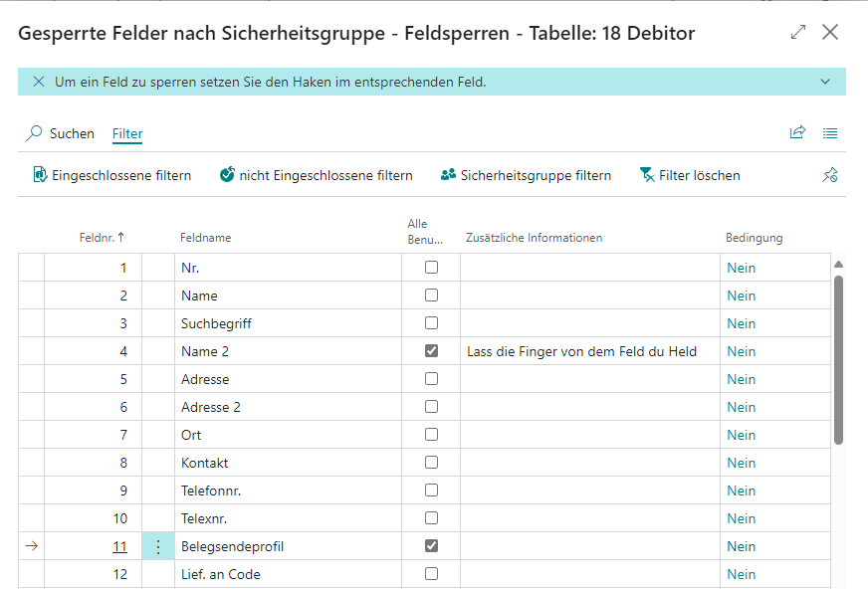This screenshot has width=868, height=589.
Task: Expand the notification bar chevron
Action: click(x=824, y=82)
